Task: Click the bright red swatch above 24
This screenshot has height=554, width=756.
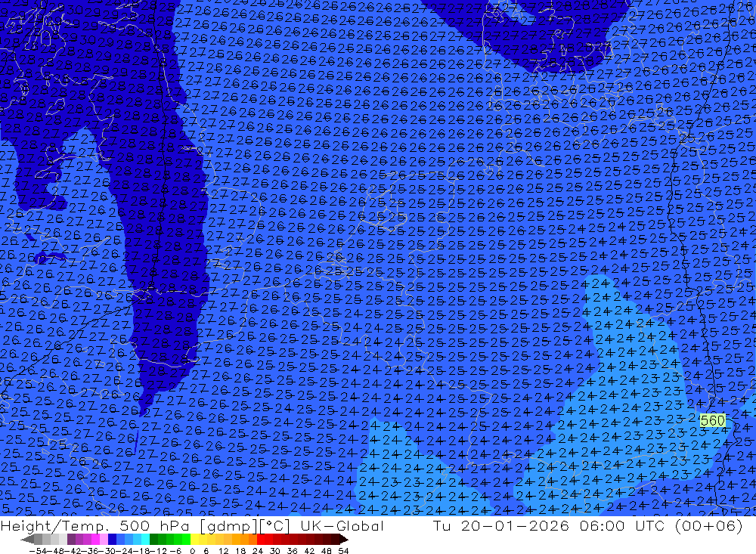Action: pyautogui.click(x=261, y=539)
